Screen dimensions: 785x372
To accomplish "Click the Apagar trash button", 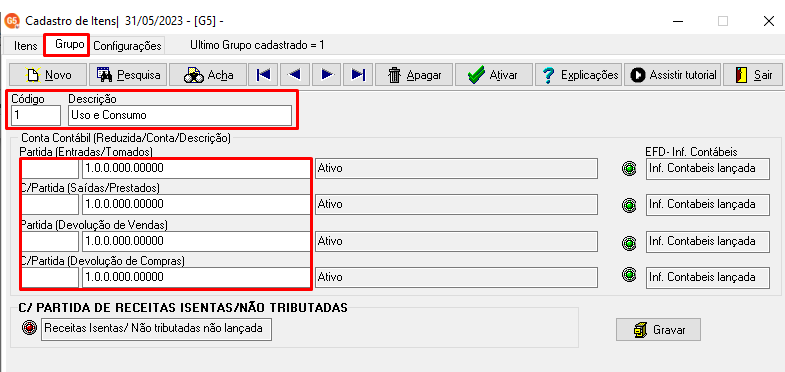I will 414,75.
